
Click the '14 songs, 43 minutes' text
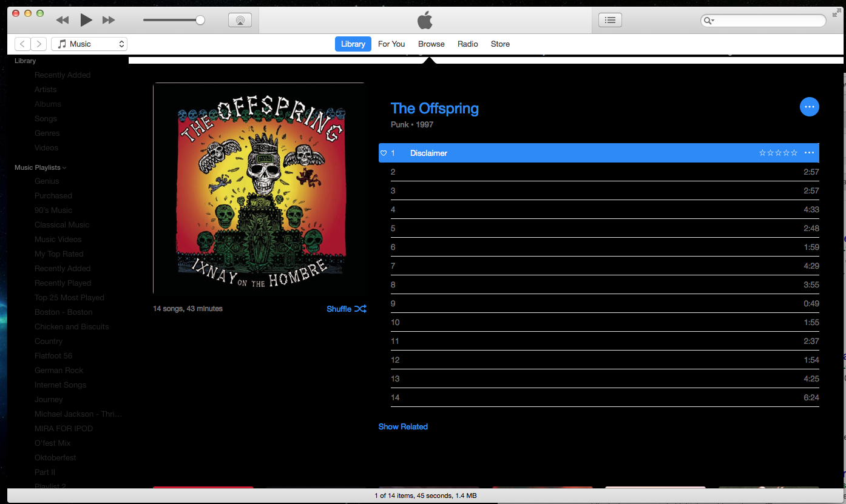pyautogui.click(x=188, y=309)
